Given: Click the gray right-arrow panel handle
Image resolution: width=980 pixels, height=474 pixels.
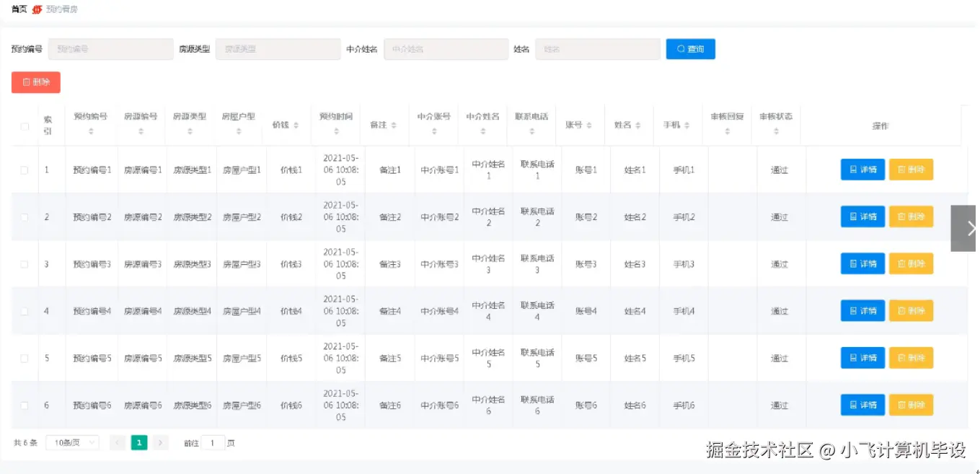Looking at the screenshot, I should click(x=964, y=228).
